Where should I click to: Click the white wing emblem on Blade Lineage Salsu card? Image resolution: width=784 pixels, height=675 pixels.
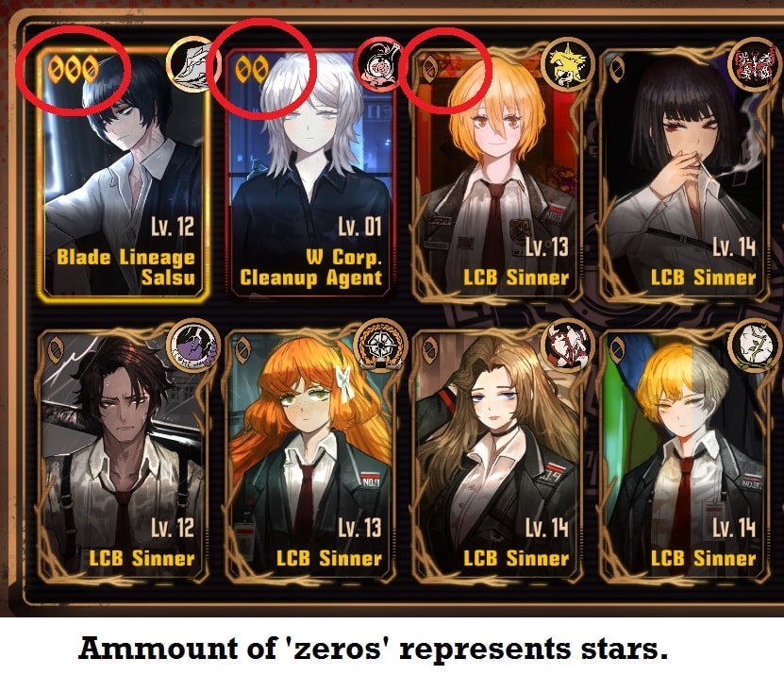(193, 64)
